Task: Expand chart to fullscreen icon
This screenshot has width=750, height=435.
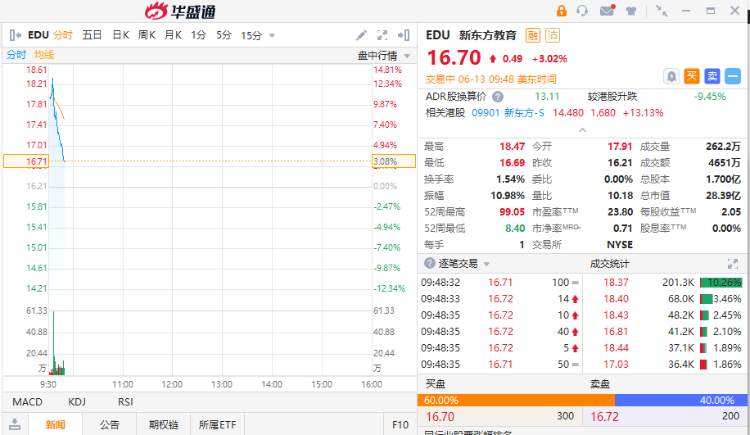Action: [382, 35]
